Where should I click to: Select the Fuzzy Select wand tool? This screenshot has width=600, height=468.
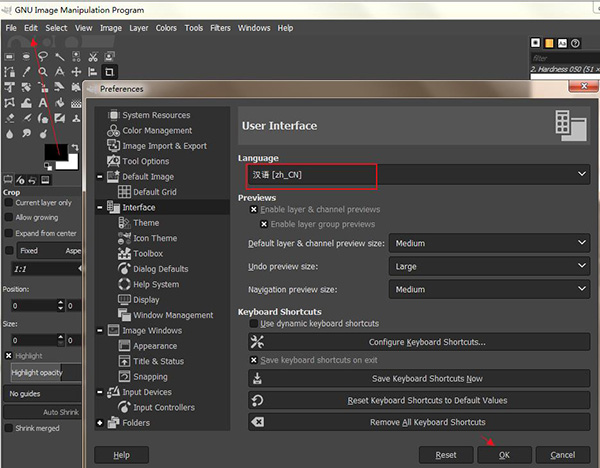pos(60,57)
